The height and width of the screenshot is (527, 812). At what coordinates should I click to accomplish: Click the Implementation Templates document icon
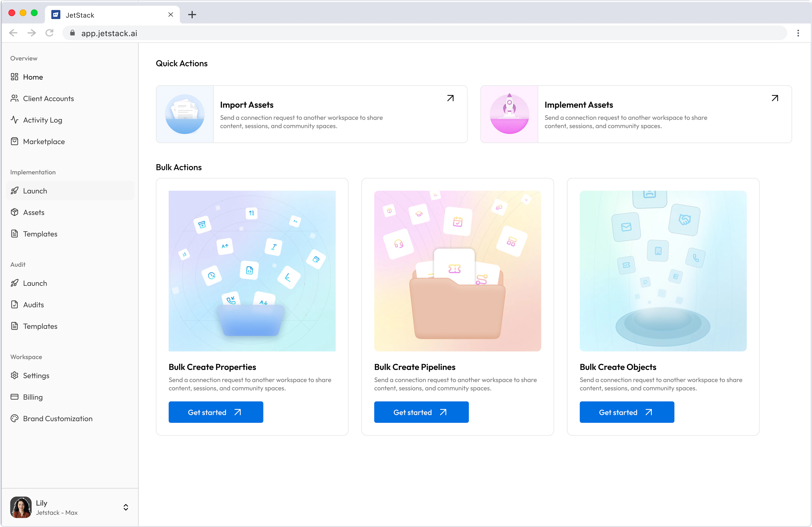tap(14, 234)
